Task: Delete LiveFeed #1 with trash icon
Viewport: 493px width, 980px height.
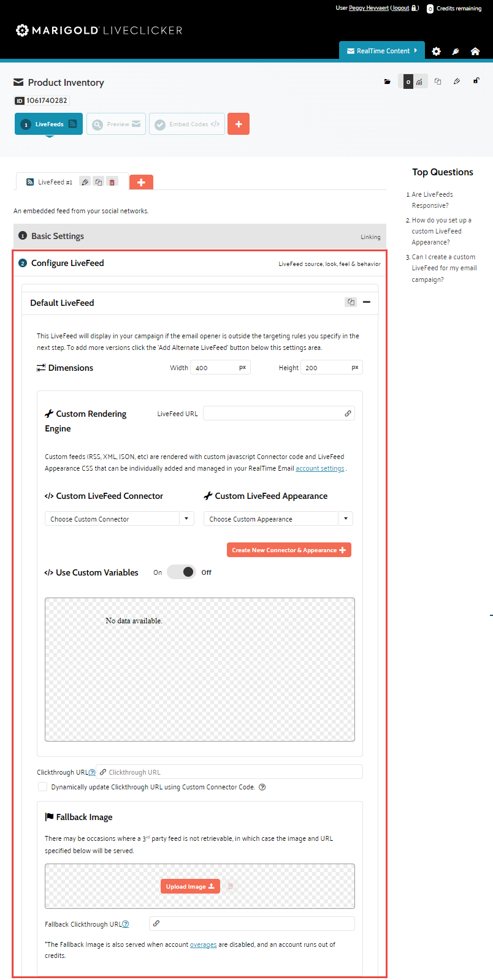Action: tap(112, 182)
